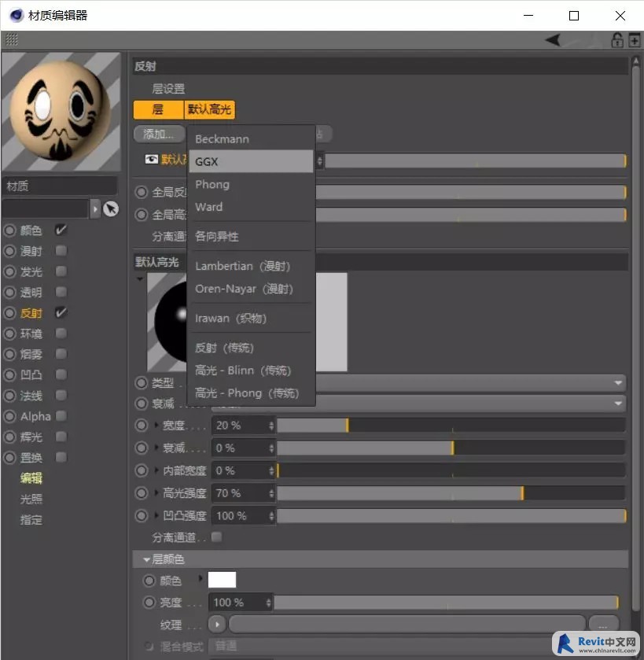Expand the 宽度 parameter triangle
The image size is (644, 660).
pyautogui.click(x=156, y=425)
